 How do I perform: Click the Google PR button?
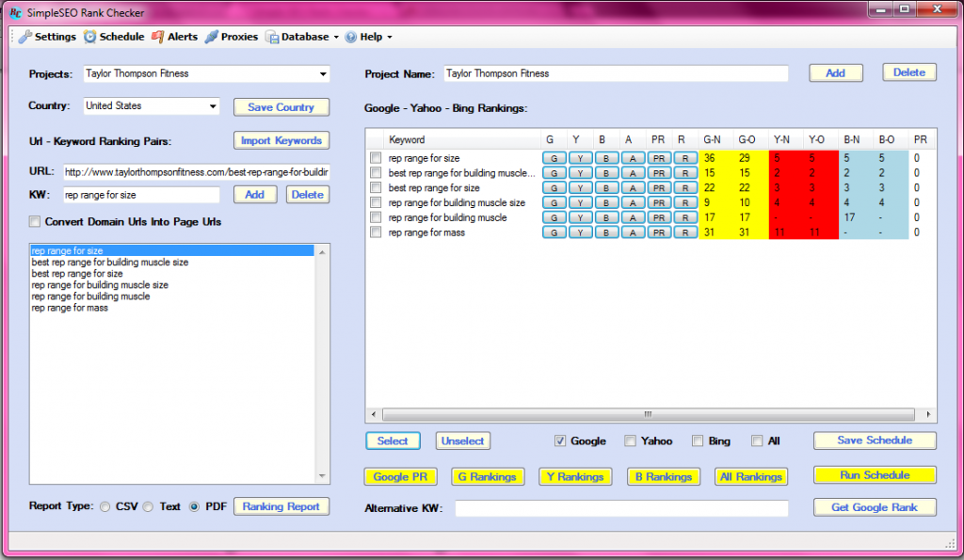pyautogui.click(x=400, y=476)
